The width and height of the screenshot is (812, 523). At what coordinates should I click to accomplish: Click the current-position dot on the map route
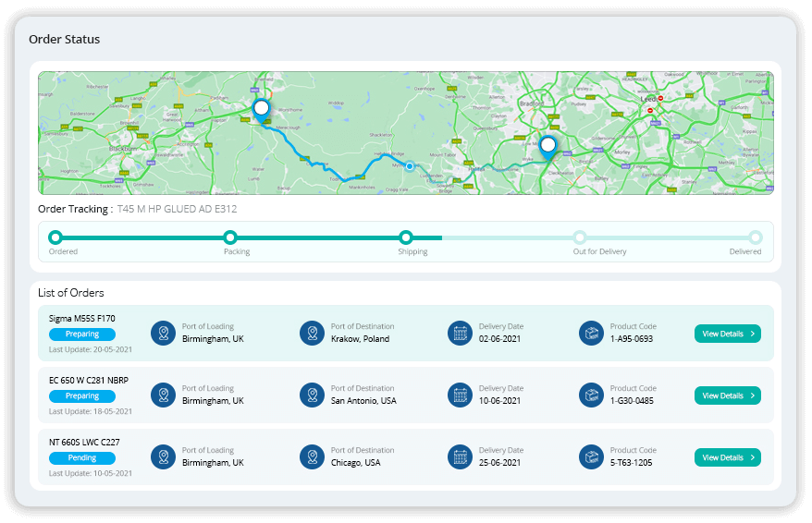[410, 166]
